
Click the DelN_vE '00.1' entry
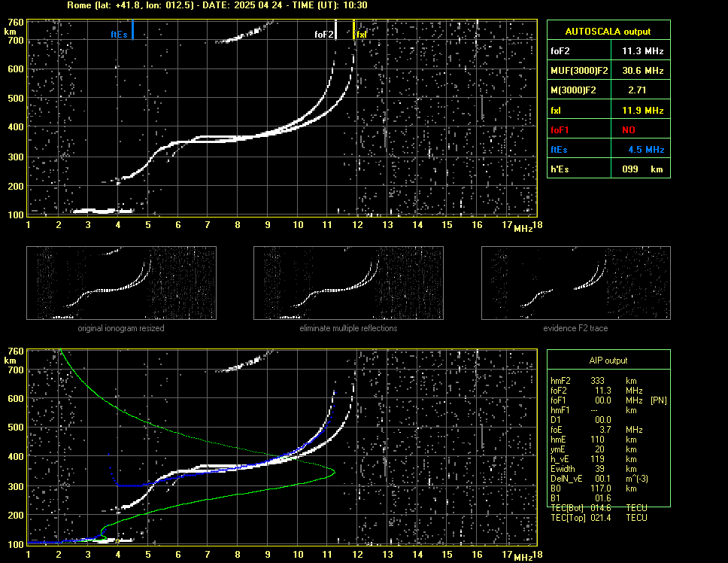tap(602, 479)
